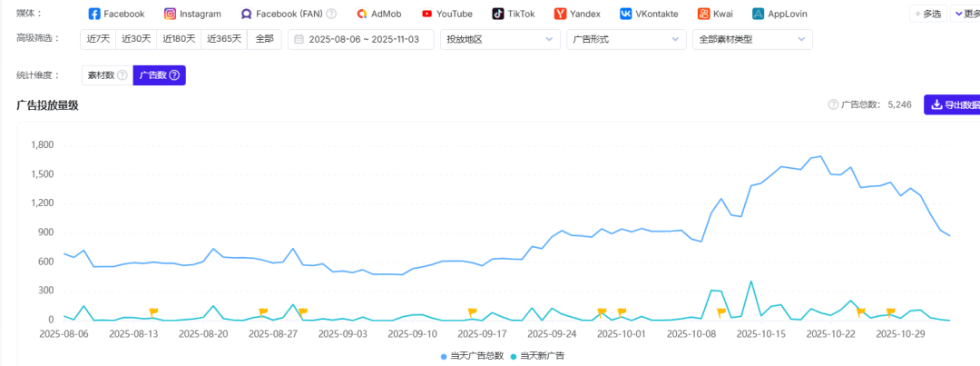Select the Kwai media icon
980x366 pixels.
coord(704,14)
